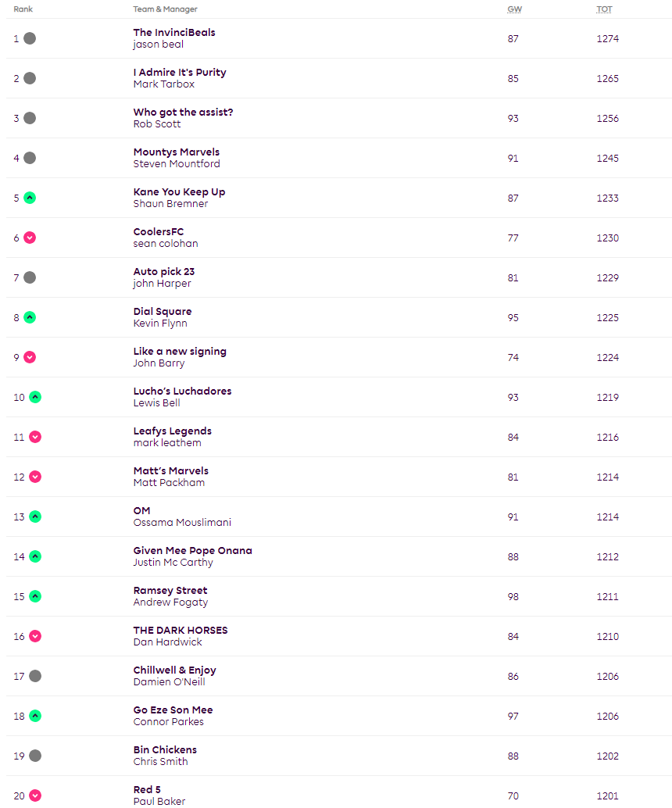672x808 pixels.
Task: Click pink down-arrow icon at rank 9
Action: pyautogui.click(x=30, y=357)
